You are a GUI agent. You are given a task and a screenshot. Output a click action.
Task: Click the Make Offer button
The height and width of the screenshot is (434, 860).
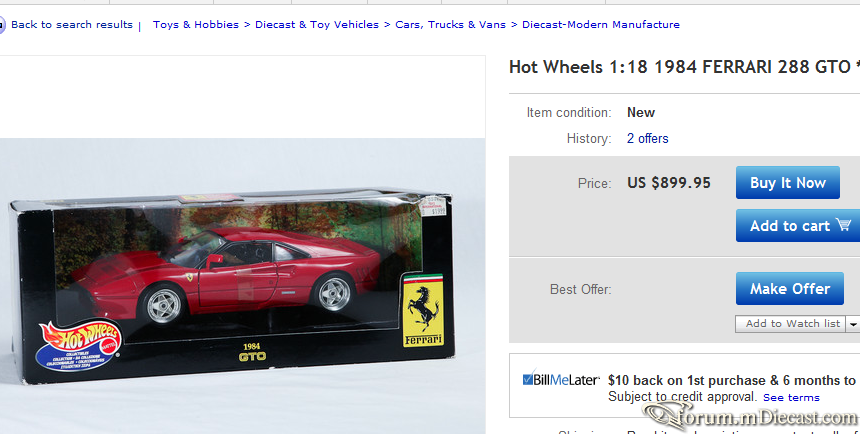(x=790, y=289)
